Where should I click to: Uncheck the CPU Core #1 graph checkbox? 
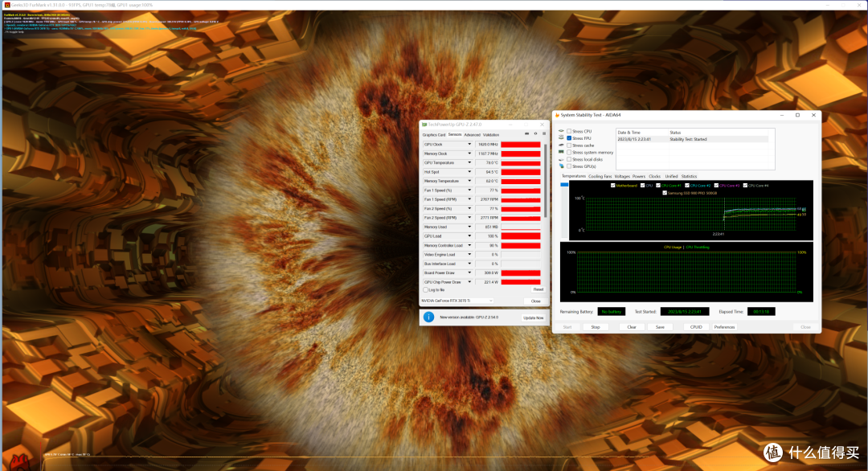pyautogui.click(x=658, y=186)
